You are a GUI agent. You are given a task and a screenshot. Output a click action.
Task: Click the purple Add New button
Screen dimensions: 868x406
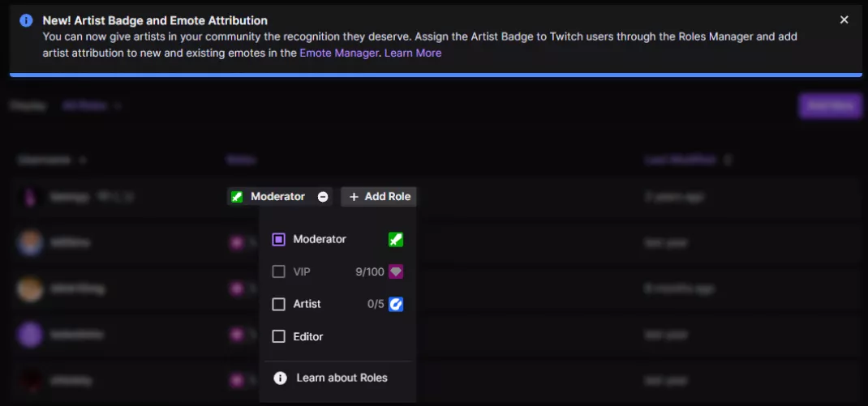[830, 105]
